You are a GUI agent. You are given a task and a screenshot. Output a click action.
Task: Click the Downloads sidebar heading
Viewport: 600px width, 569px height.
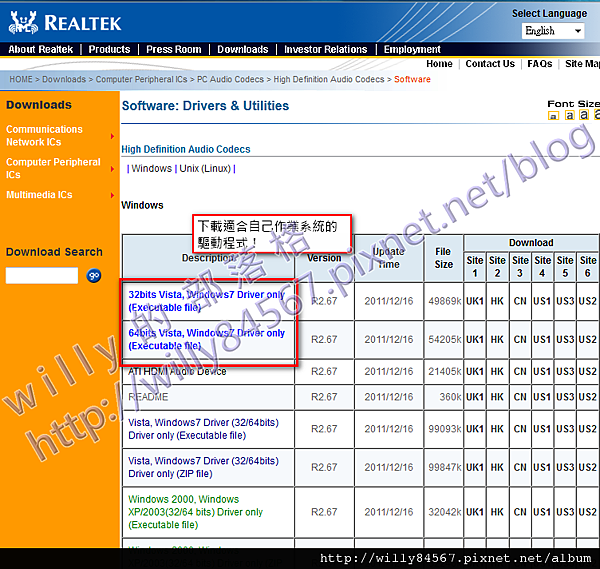click(39, 105)
